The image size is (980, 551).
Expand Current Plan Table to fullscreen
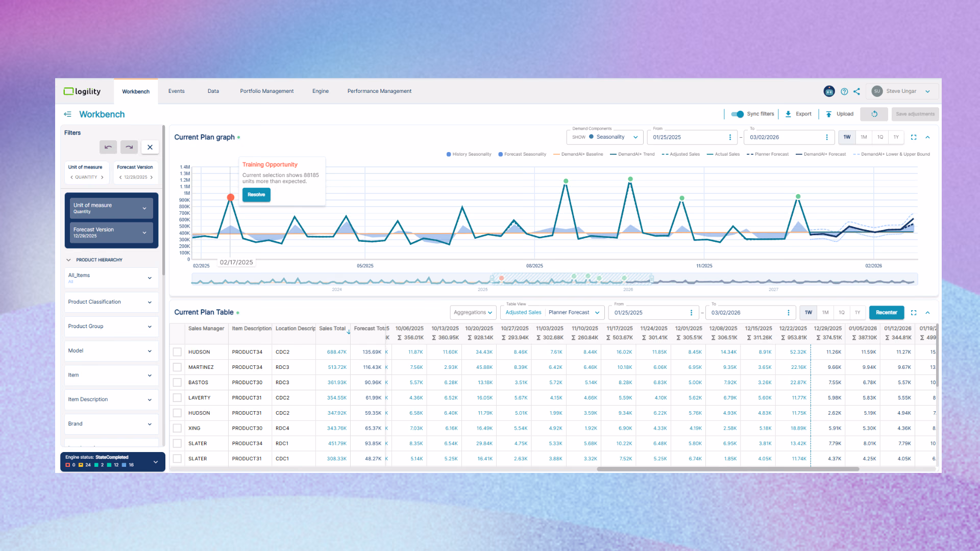[914, 313]
